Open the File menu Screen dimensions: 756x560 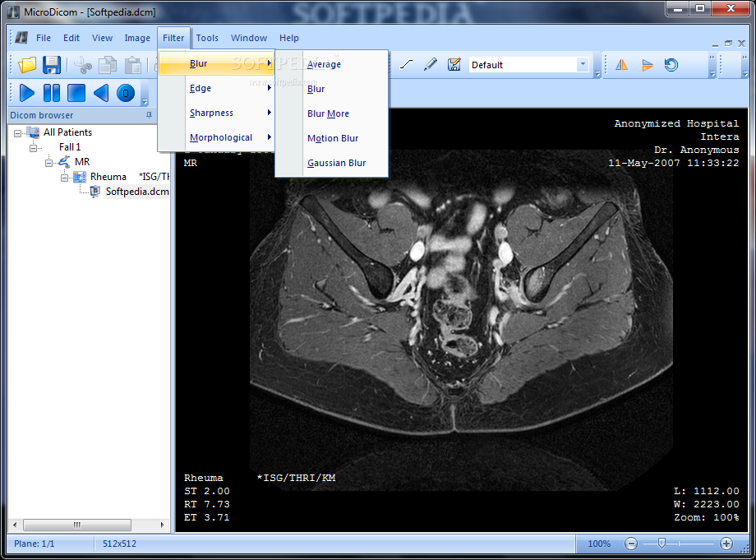coord(44,38)
